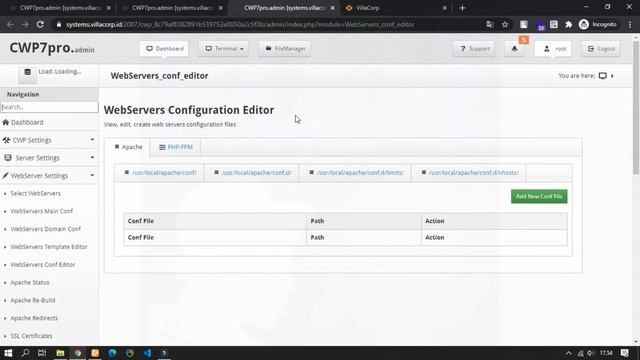Open WebServers Main Conf

[42, 211]
